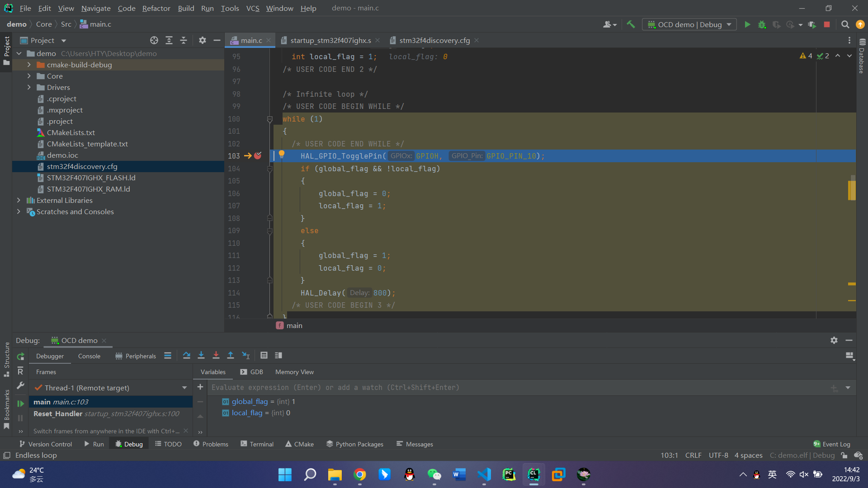868x488 pixels.
Task: Open the Refactor menu
Action: [x=156, y=8]
